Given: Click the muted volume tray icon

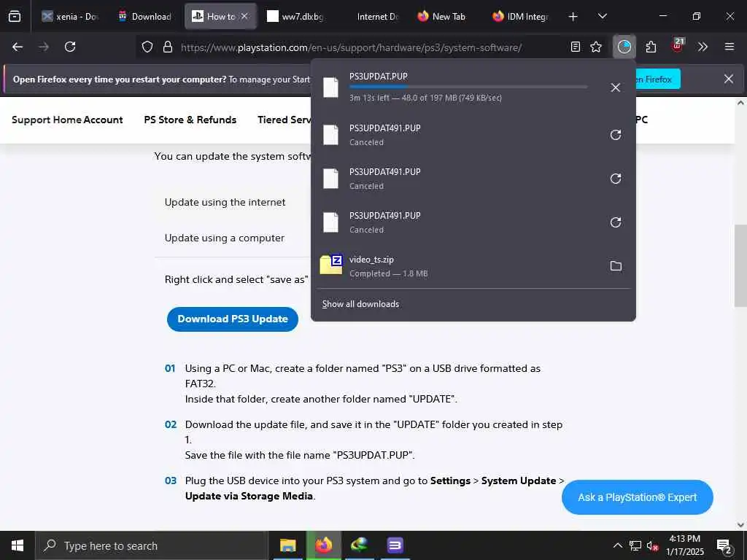Looking at the screenshot, I should click(x=653, y=545).
